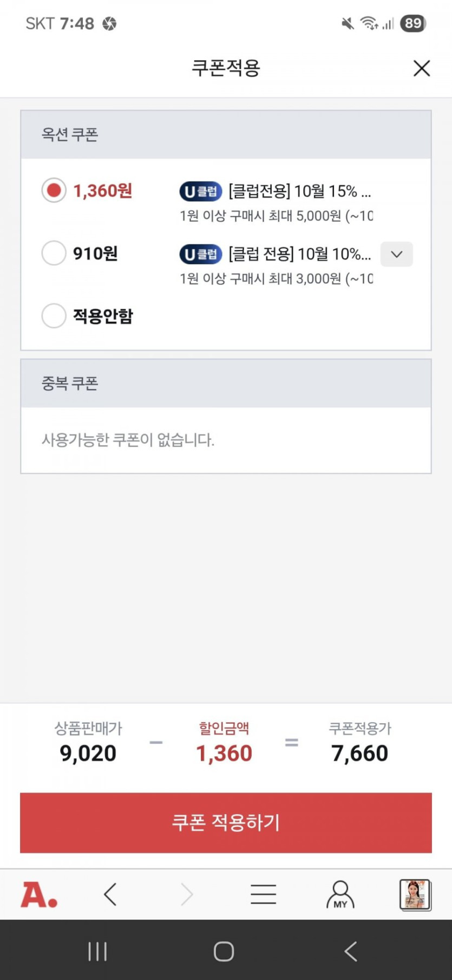Go forward with the browser forward arrow
The height and width of the screenshot is (980, 452).
click(x=187, y=894)
